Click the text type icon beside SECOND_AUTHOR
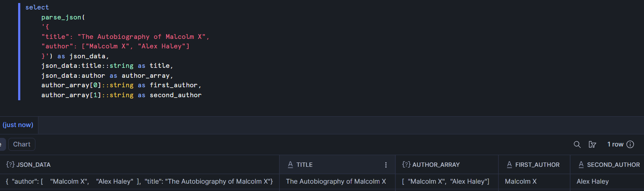 click(x=581, y=165)
